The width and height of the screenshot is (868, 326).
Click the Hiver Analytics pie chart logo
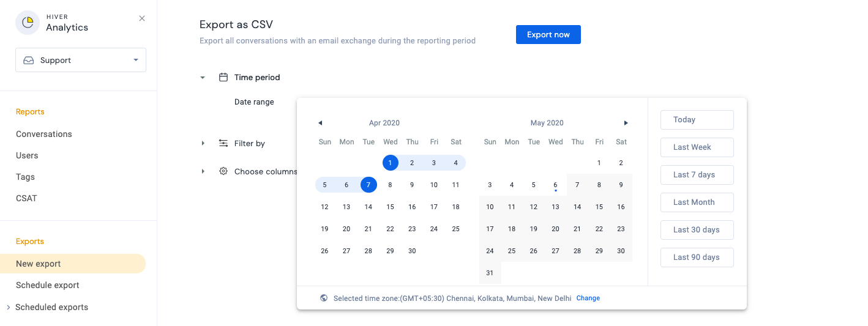[28, 23]
